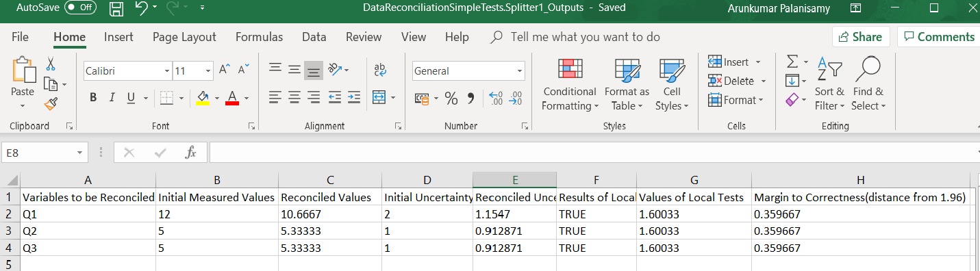Align text right
Image resolution: width=980 pixels, height=271 pixels.
pyautogui.click(x=314, y=97)
